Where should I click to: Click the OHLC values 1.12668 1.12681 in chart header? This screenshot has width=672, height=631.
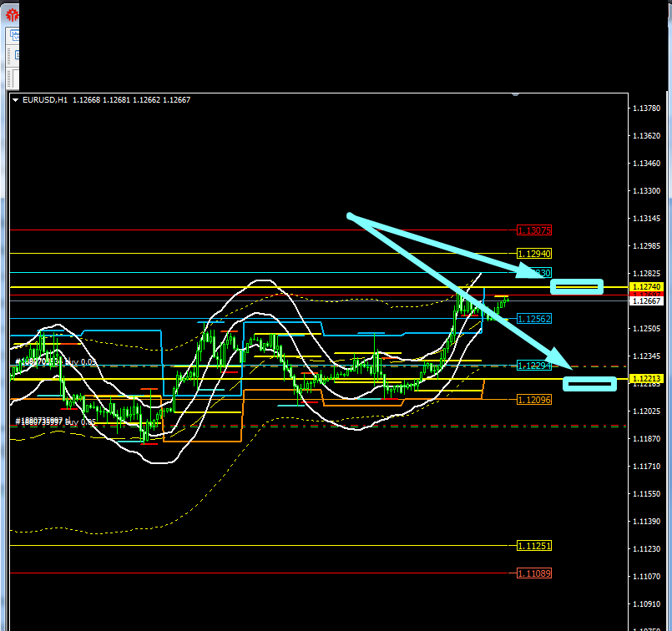click(x=101, y=100)
